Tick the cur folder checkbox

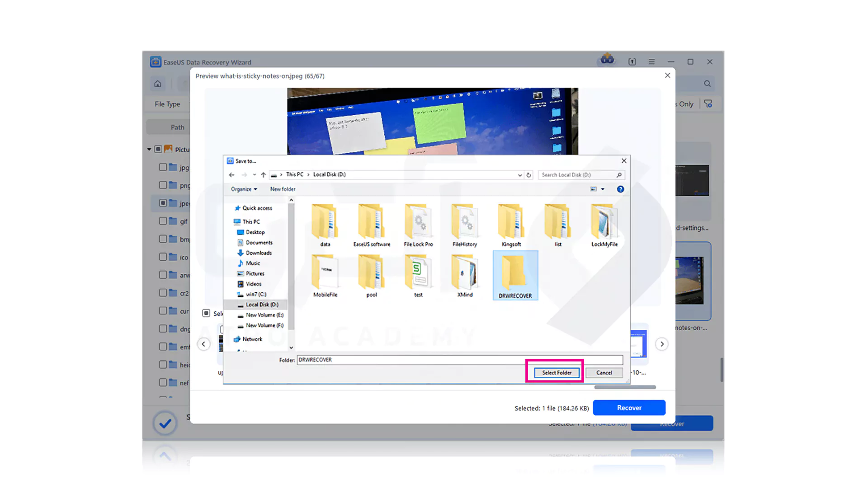point(163,311)
